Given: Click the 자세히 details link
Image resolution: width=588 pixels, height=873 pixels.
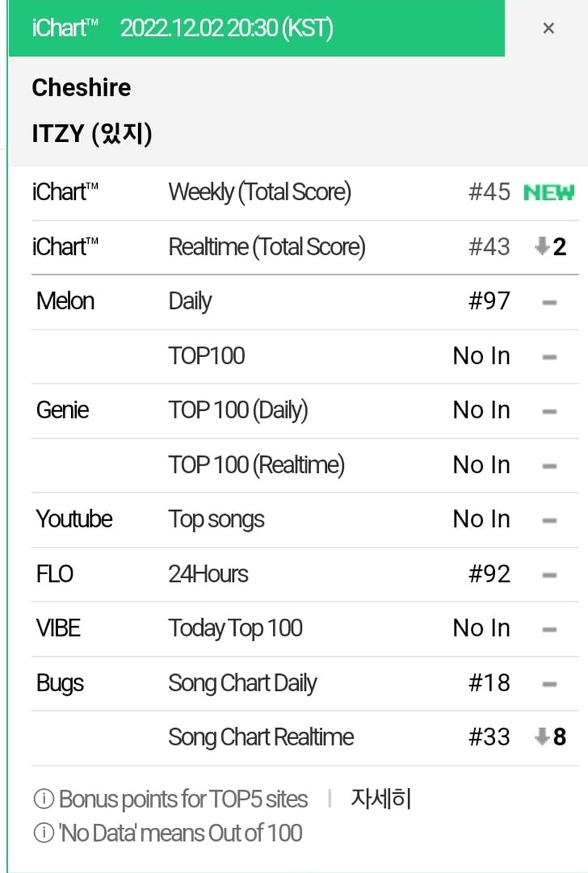Looking at the screenshot, I should pyautogui.click(x=381, y=798).
